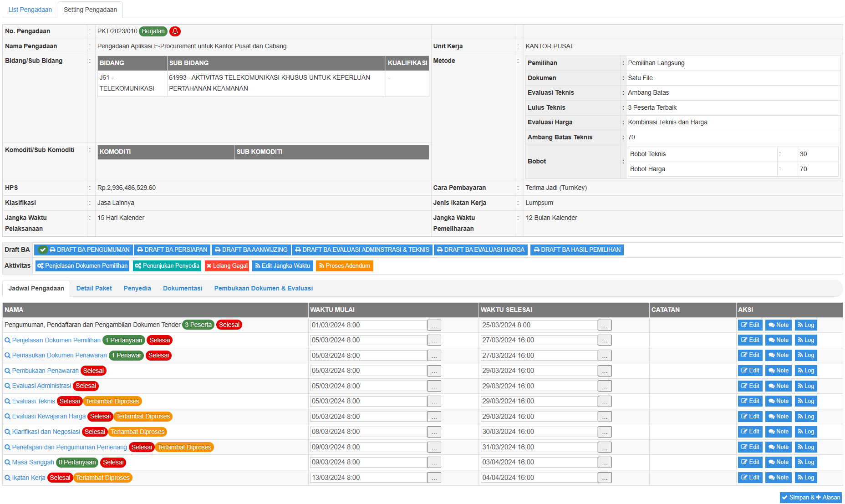Switch to List Pengadaan tab
The image size is (845, 504).
30,10
